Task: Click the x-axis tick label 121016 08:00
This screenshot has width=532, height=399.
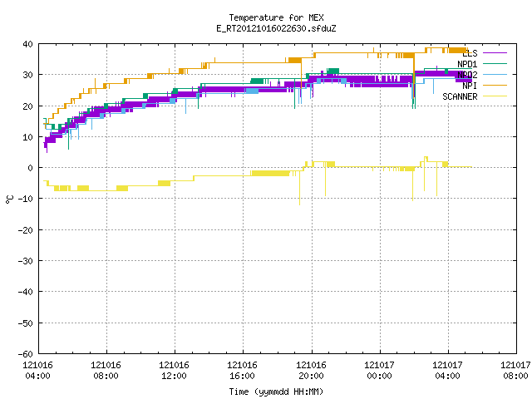Action: (106, 371)
